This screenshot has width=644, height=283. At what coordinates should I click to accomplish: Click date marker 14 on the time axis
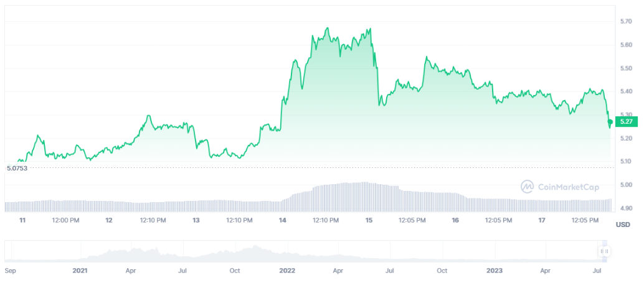pyautogui.click(x=283, y=220)
